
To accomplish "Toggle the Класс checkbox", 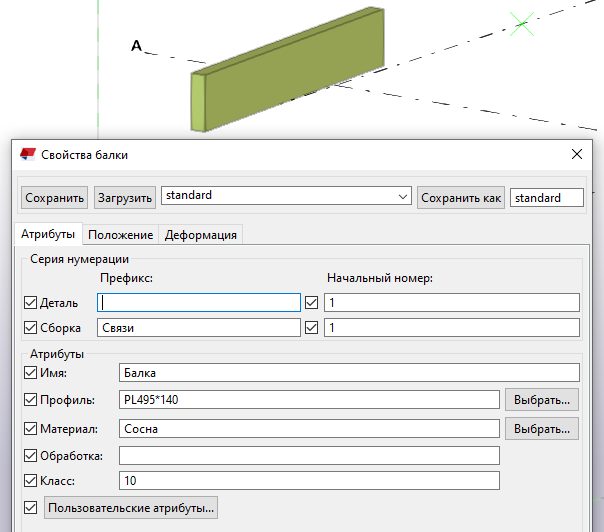I will (30, 481).
